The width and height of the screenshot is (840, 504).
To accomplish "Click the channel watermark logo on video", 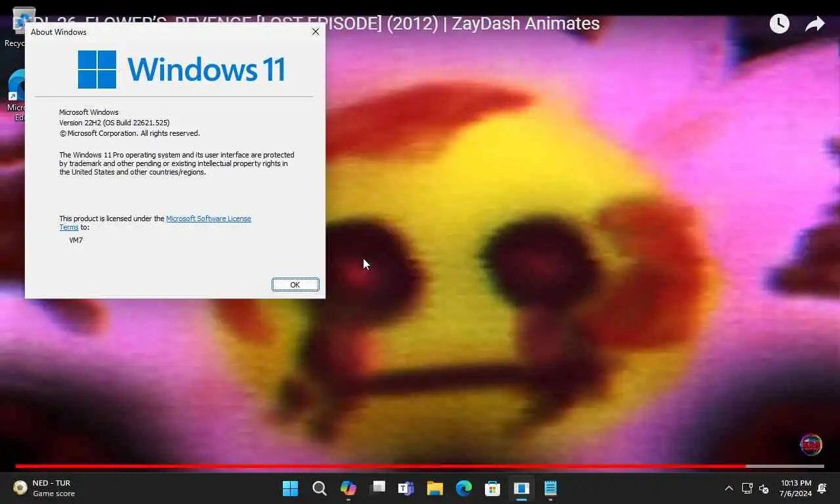I will point(811,444).
